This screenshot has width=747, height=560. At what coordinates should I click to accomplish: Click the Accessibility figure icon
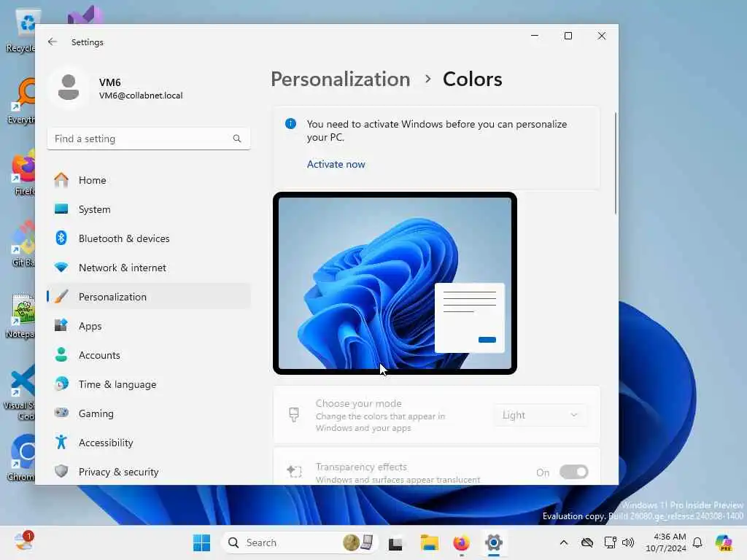click(x=61, y=442)
